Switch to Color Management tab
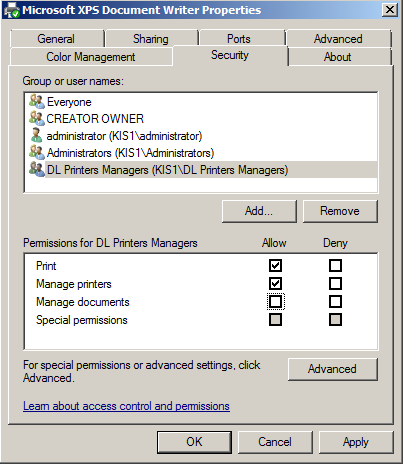The image size is (403, 464). coord(91,57)
